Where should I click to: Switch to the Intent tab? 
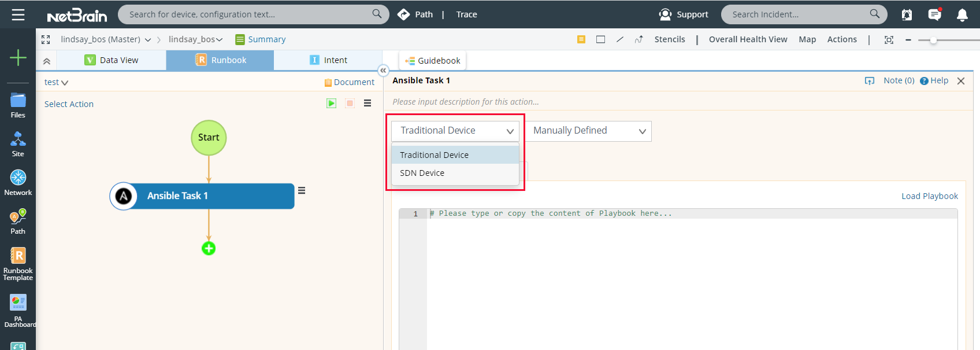[x=328, y=60]
